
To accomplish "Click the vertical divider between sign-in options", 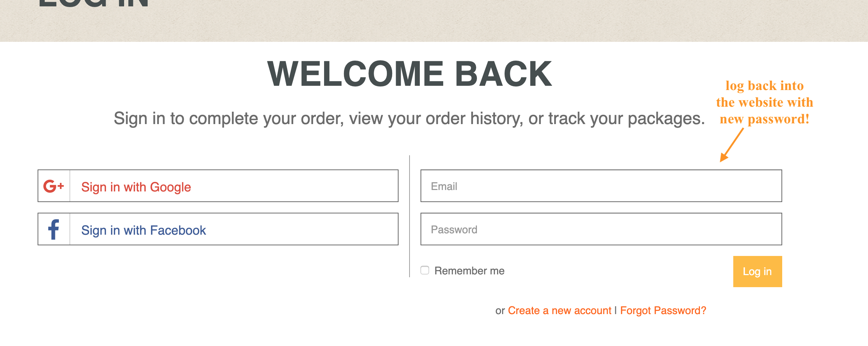I will [x=410, y=216].
